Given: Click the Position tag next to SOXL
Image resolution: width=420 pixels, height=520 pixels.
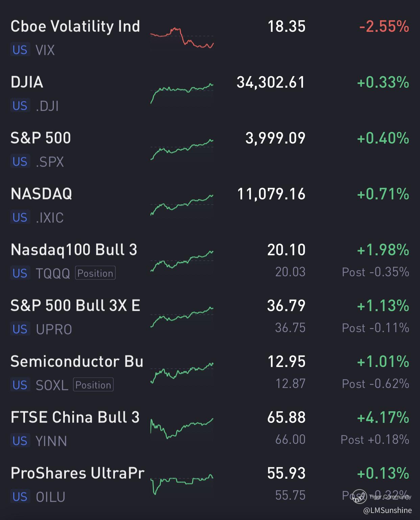Looking at the screenshot, I should coord(93,385).
